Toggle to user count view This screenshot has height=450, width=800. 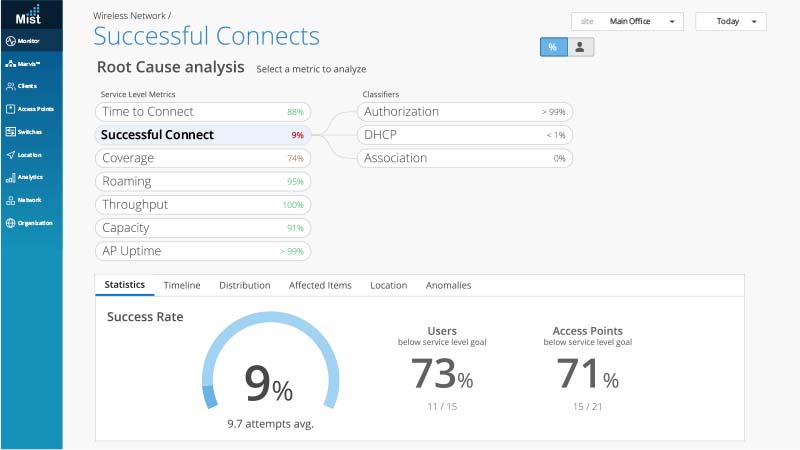[x=581, y=47]
